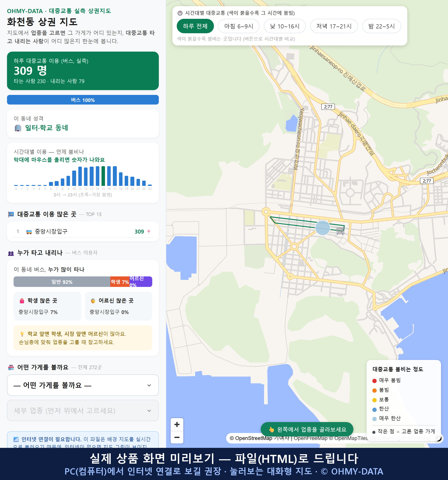This screenshot has height=480, width=448.
Task: Switch to 저녁 17~21시 time filter
Action: 334,26
